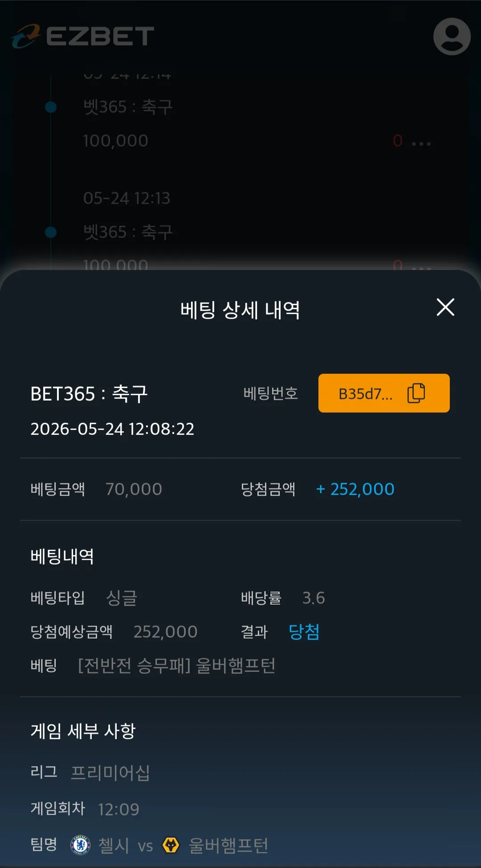Click the Wolverhampton wolf crest icon
Image resolution: width=481 pixels, height=868 pixels.
[171, 845]
